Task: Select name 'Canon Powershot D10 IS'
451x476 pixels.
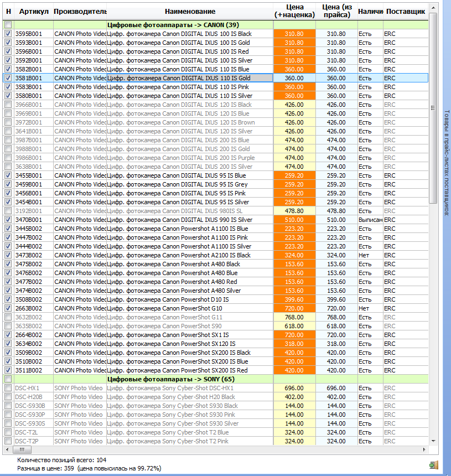Action: 190,299
